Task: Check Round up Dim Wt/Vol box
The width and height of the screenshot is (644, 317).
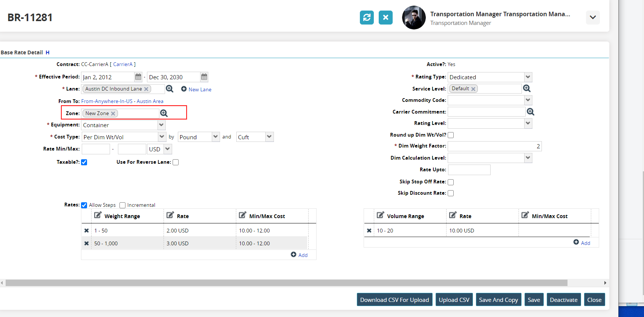Action: pyautogui.click(x=451, y=135)
